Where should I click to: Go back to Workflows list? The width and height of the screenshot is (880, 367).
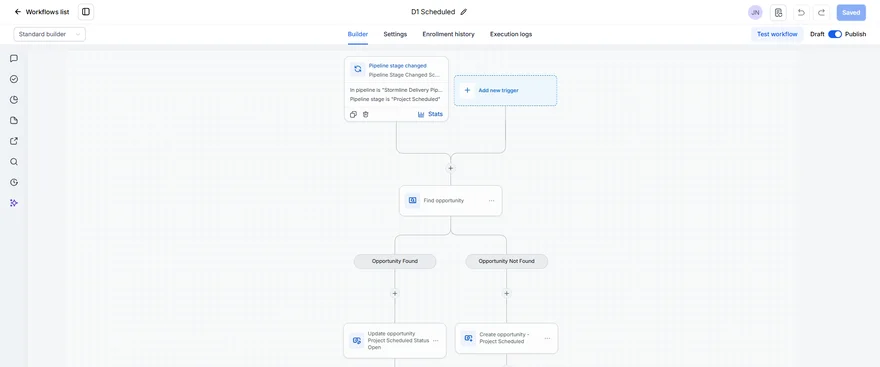click(42, 12)
